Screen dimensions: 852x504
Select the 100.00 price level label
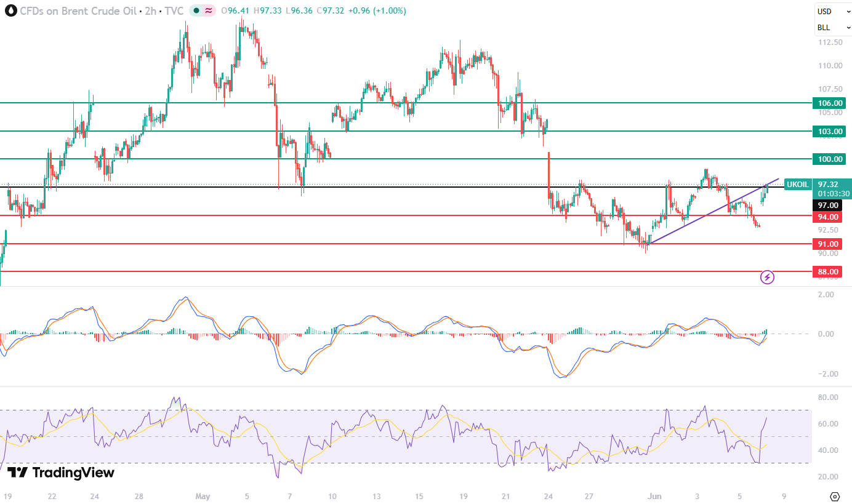[x=829, y=159]
